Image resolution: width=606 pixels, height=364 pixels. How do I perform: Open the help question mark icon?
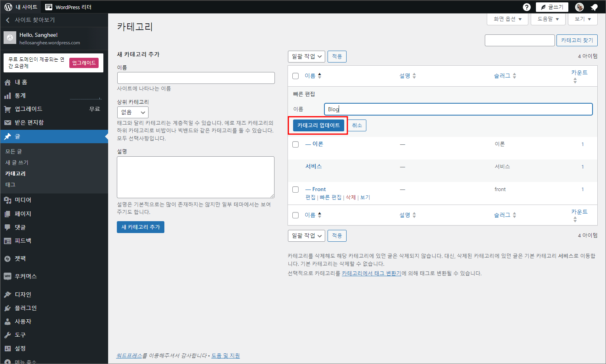tap(526, 7)
